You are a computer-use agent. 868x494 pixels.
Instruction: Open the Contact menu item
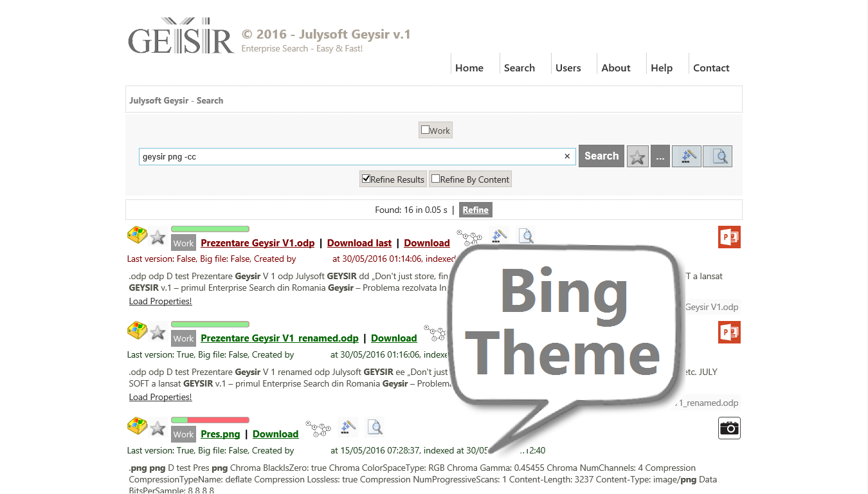(x=711, y=68)
